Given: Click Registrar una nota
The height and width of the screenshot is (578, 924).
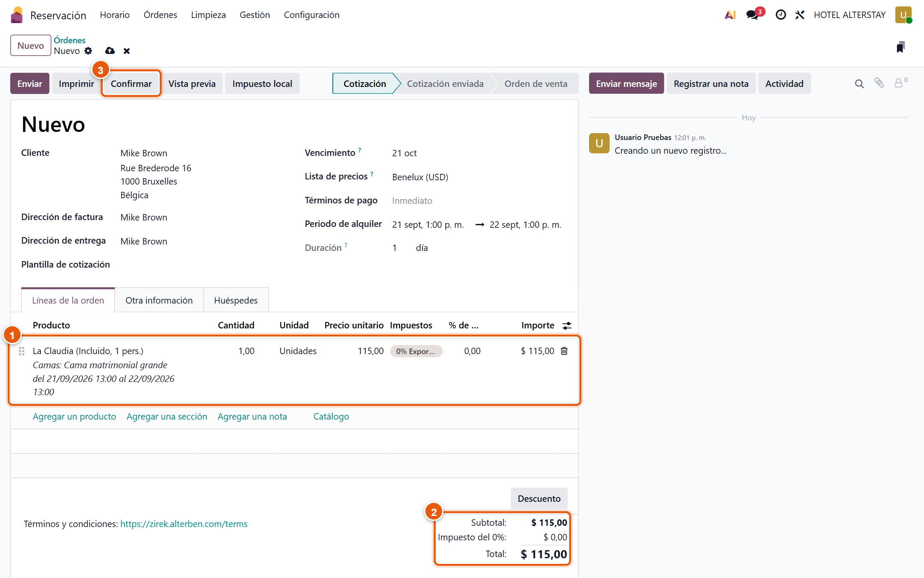Looking at the screenshot, I should tap(711, 83).
